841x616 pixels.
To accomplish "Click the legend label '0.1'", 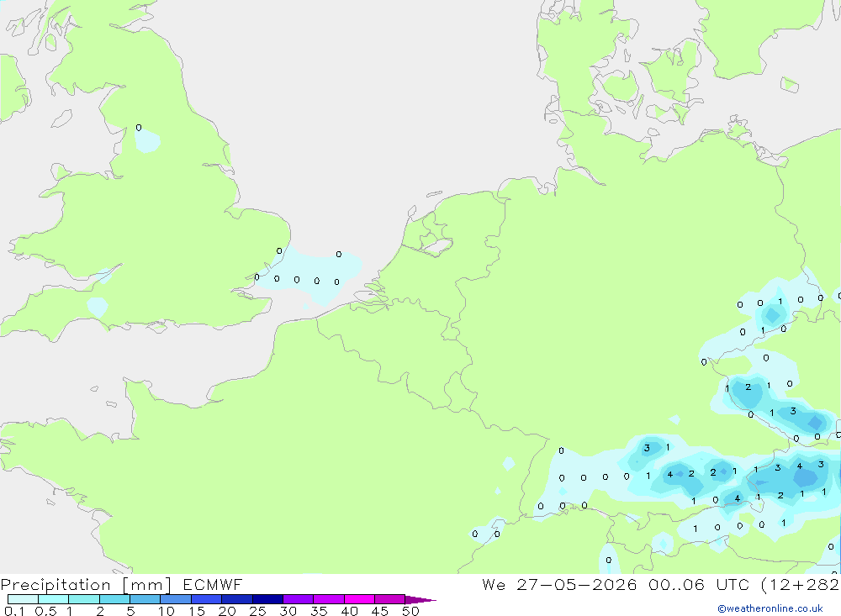I will (13, 611).
